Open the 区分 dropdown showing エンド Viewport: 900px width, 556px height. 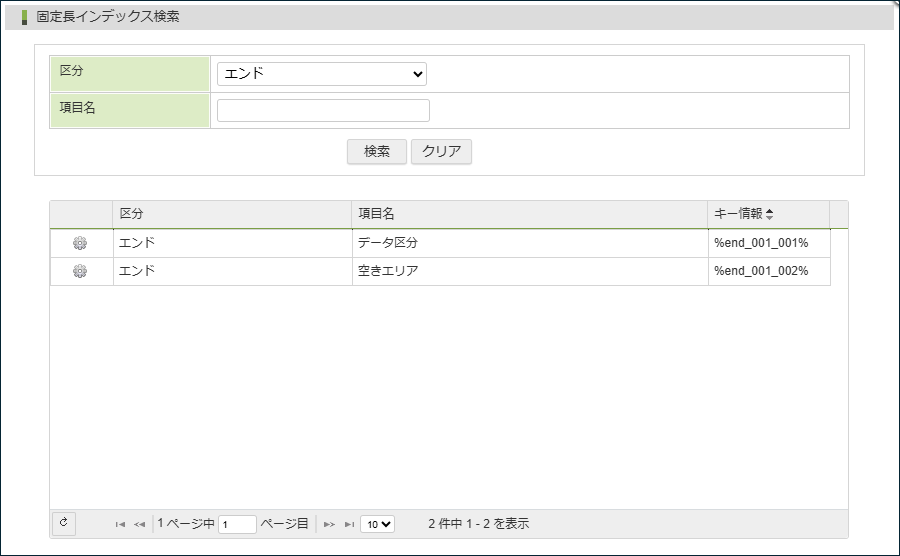(321, 74)
